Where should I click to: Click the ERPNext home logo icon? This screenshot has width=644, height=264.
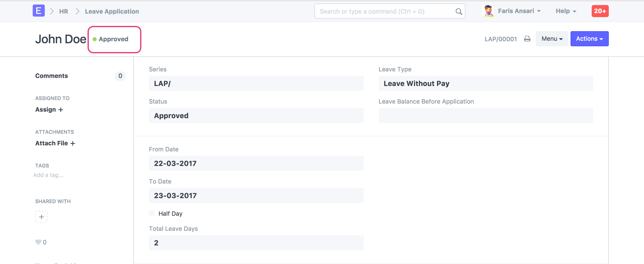(x=38, y=11)
